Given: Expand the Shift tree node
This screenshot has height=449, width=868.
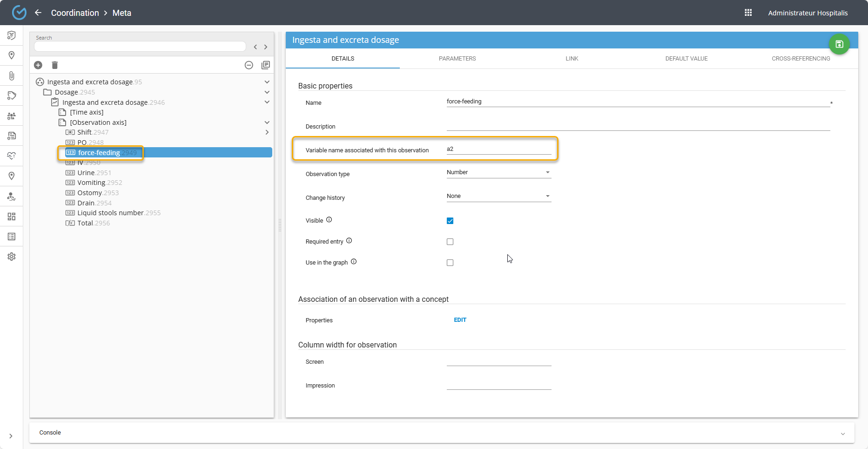Looking at the screenshot, I should point(267,132).
